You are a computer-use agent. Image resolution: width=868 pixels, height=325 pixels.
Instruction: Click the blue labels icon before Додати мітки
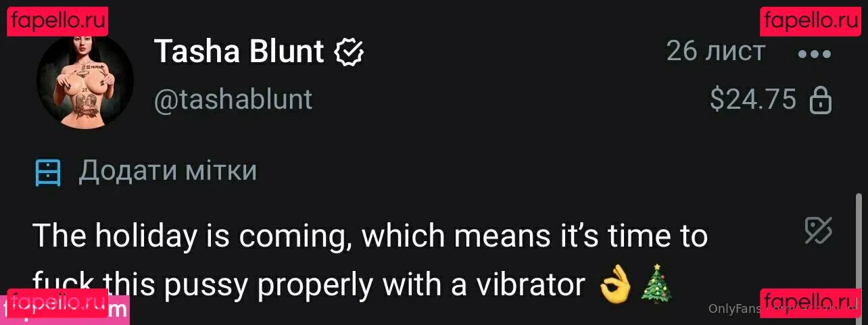(48, 173)
